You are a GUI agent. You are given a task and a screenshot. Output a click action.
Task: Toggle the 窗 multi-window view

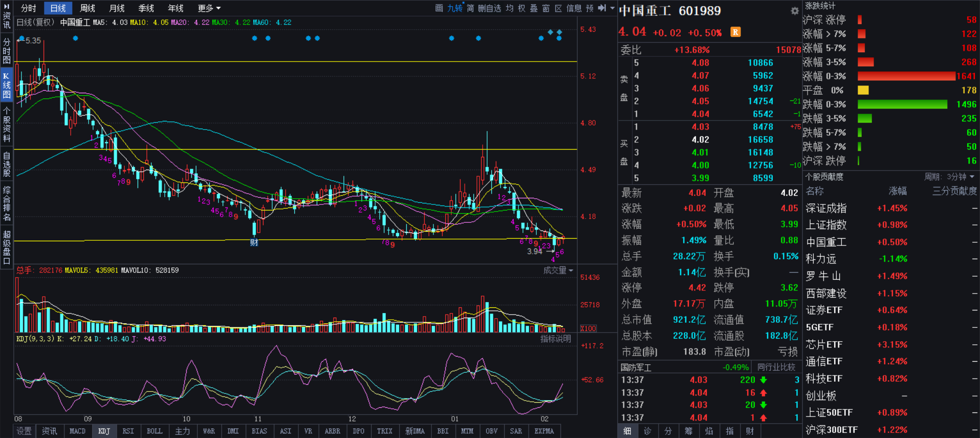(546, 8)
